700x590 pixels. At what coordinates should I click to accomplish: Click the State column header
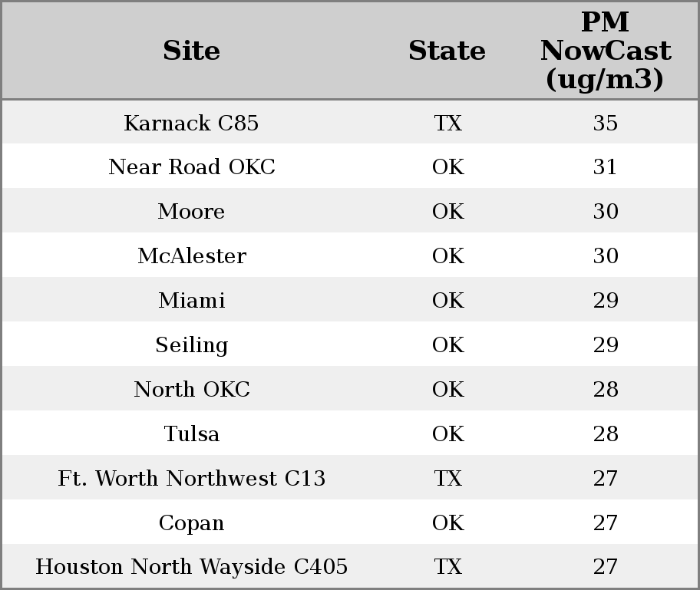pyautogui.click(x=447, y=51)
